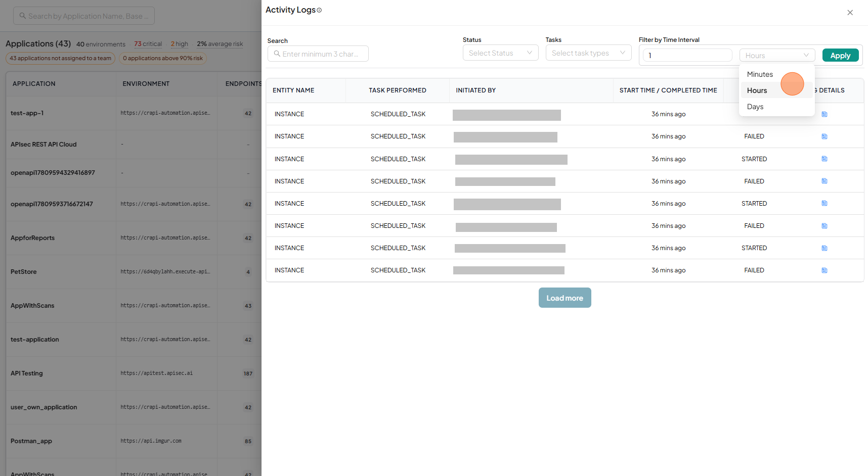Select user_own_application row

[x=134, y=407]
